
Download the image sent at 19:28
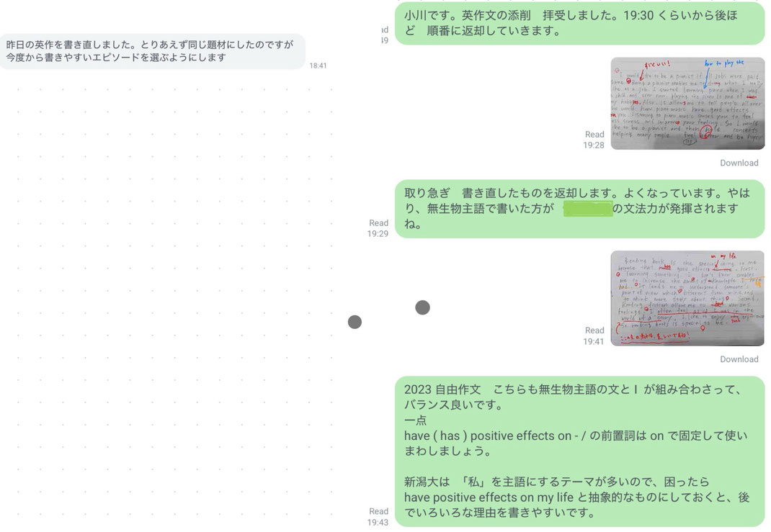coord(739,163)
